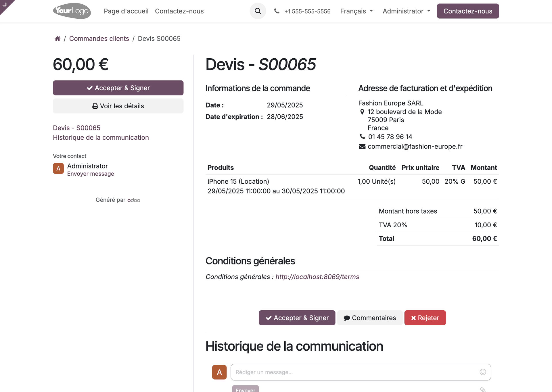Expand the Français language dropdown
This screenshot has height=392, width=552.
(356, 11)
